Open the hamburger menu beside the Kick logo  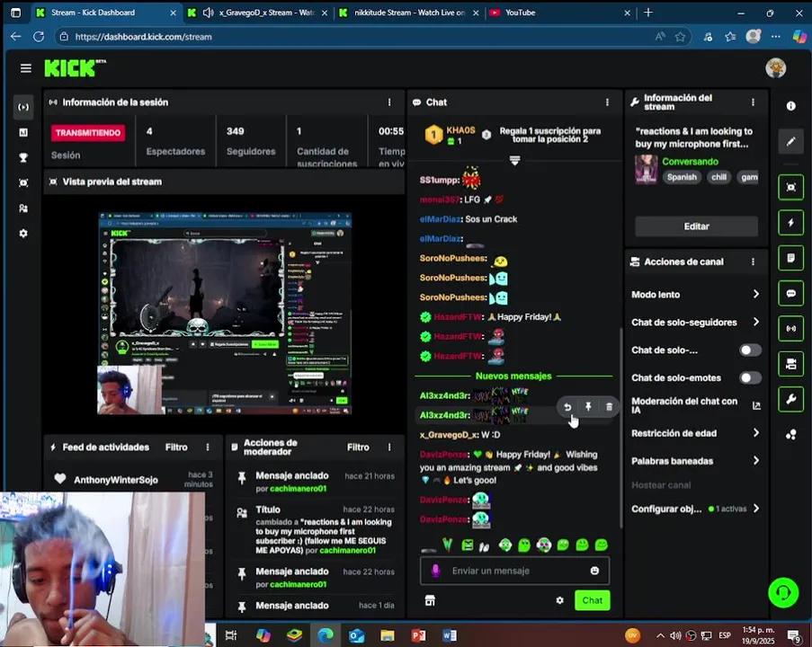pyautogui.click(x=25, y=68)
